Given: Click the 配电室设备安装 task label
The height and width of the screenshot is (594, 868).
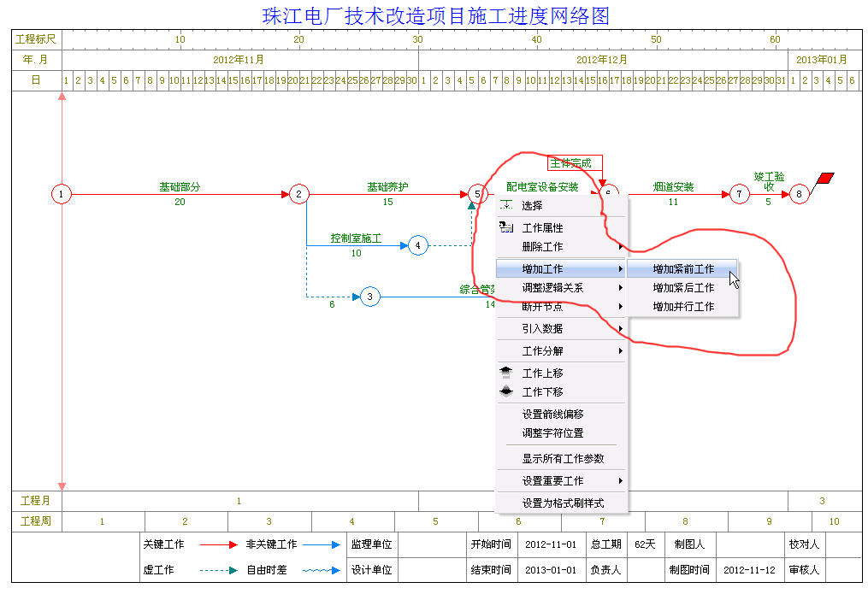Looking at the screenshot, I should click(x=542, y=187).
